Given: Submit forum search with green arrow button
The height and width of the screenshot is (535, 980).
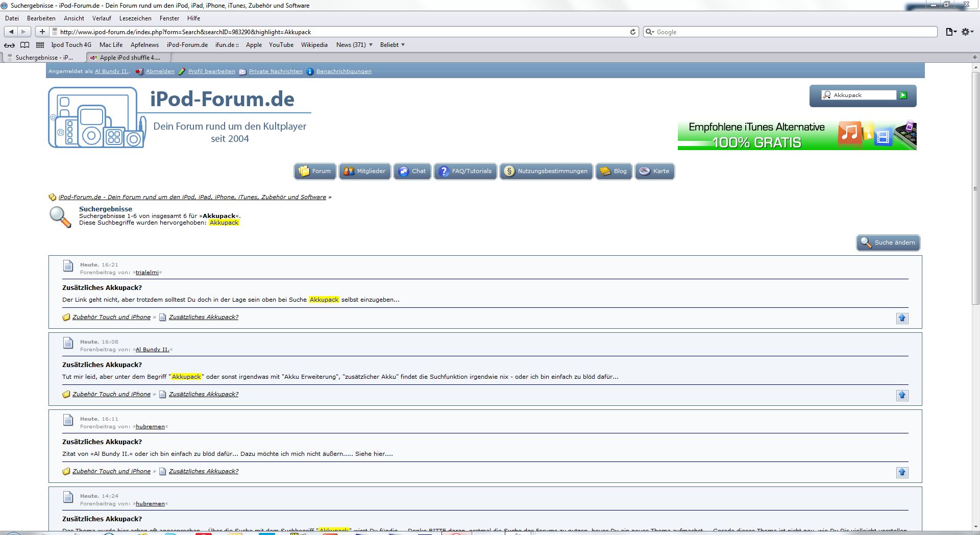Looking at the screenshot, I should pyautogui.click(x=903, y=95).
